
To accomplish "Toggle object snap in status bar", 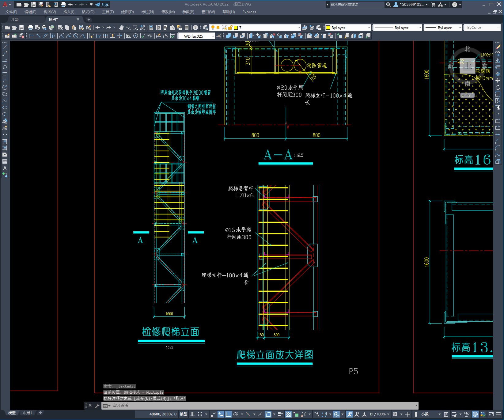I will click(268, 414).
